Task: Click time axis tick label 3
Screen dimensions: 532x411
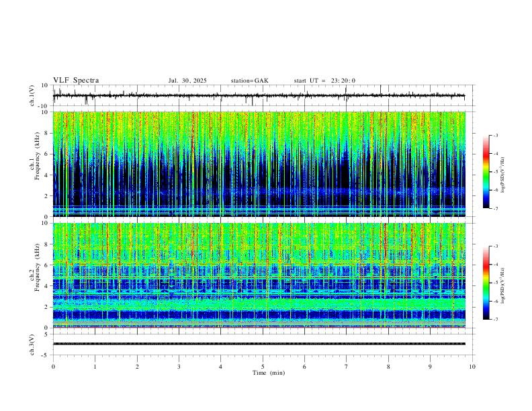Action: pos(179,367)
